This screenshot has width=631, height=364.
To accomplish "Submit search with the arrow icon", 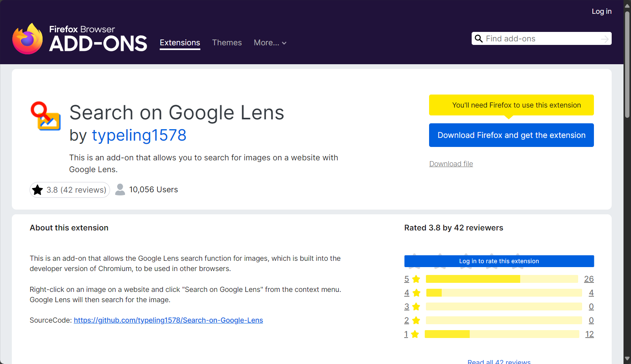I will click(605, 39).
